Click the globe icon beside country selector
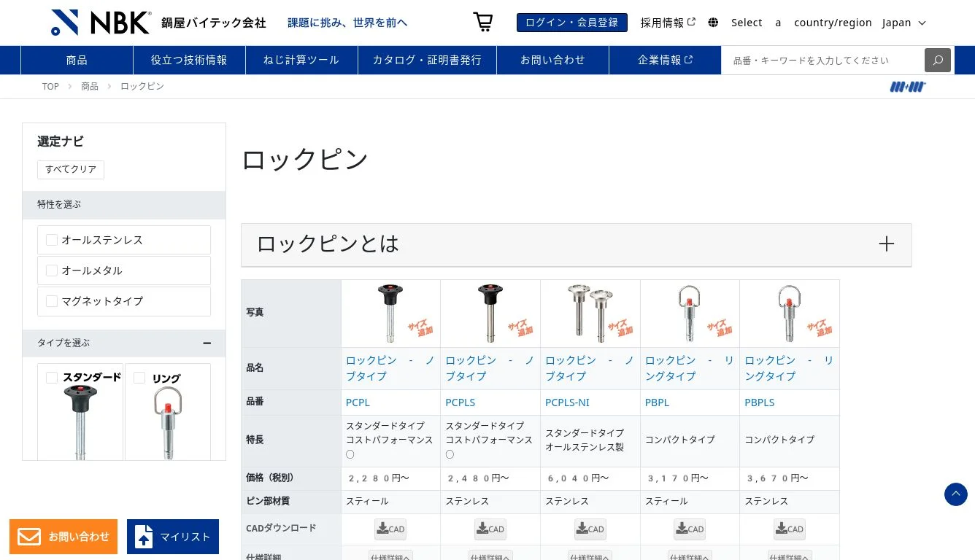 coord(713,23)
